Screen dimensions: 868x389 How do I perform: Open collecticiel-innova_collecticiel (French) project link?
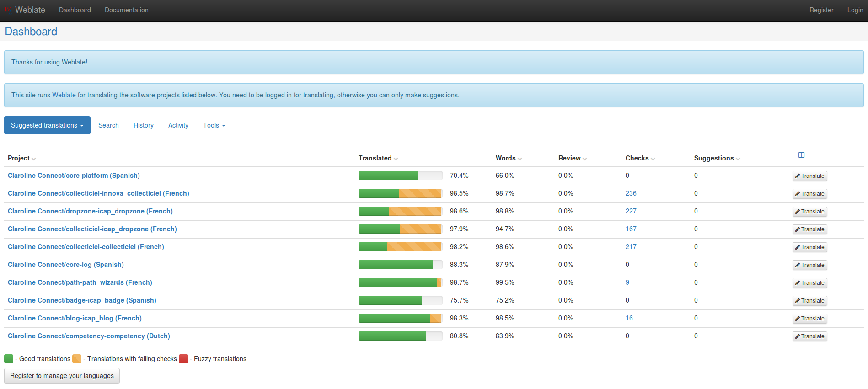pos(98,193)
